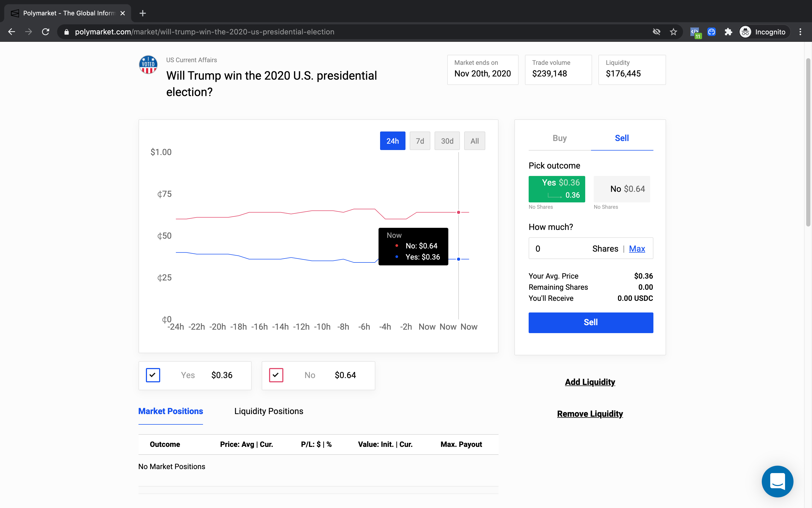Click the Outcome column header

[x=165, y=444]
